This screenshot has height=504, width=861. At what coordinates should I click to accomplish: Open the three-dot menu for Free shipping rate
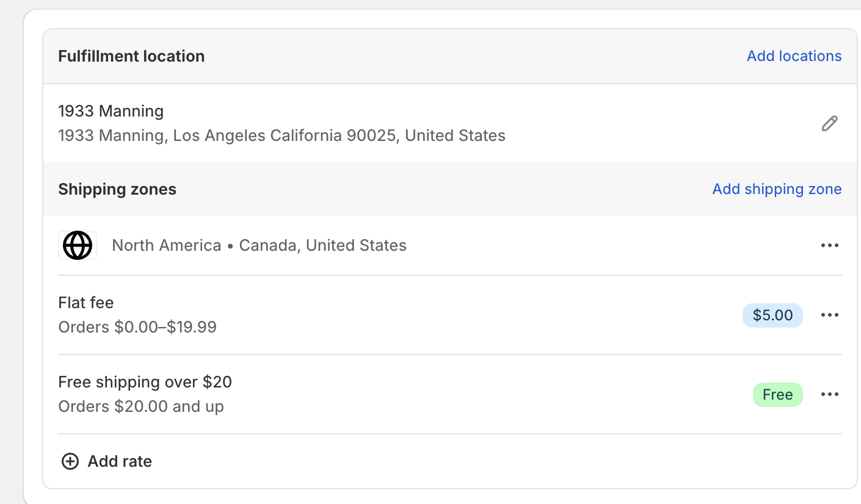coord(829,394)
